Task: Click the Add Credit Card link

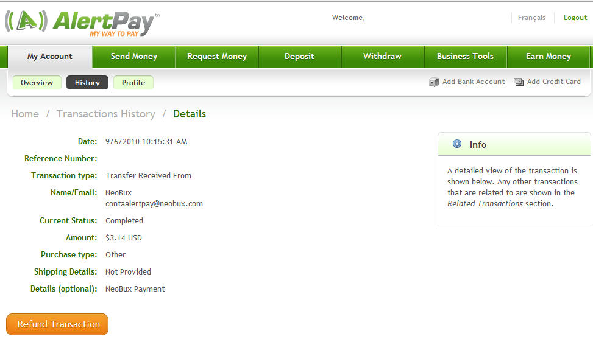Action: pos(553,82)
